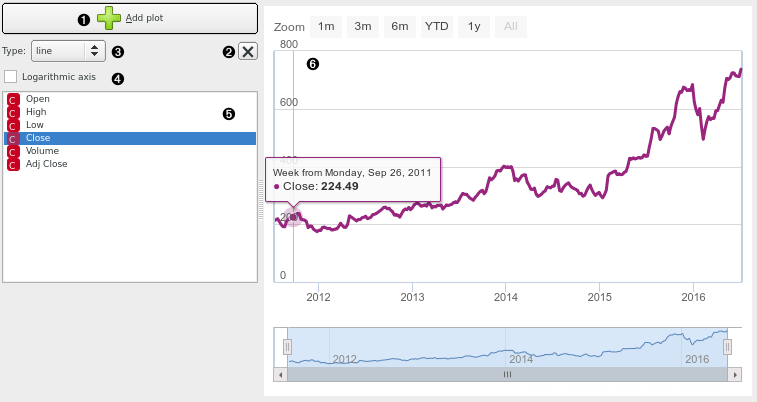Image resolution: width=757 pixels, height=402 pixels.
Task: Zoom chart to 1m range
Action: coord(326,26)
